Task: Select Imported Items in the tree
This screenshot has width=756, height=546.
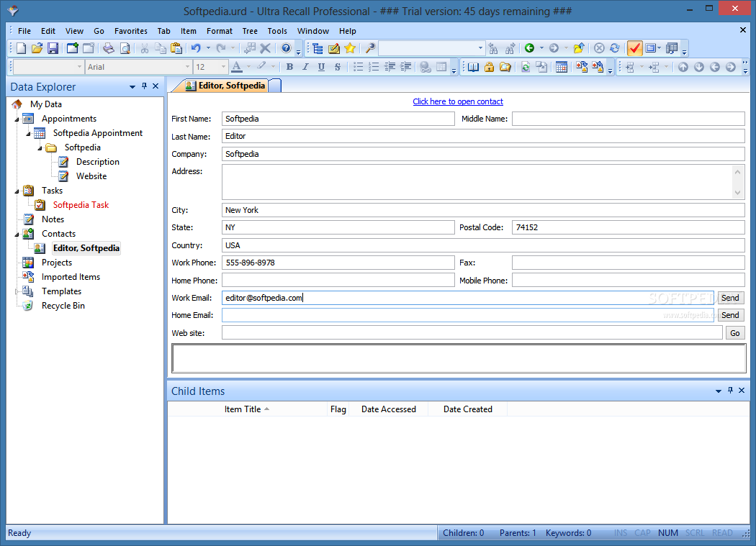Action: 71,277
